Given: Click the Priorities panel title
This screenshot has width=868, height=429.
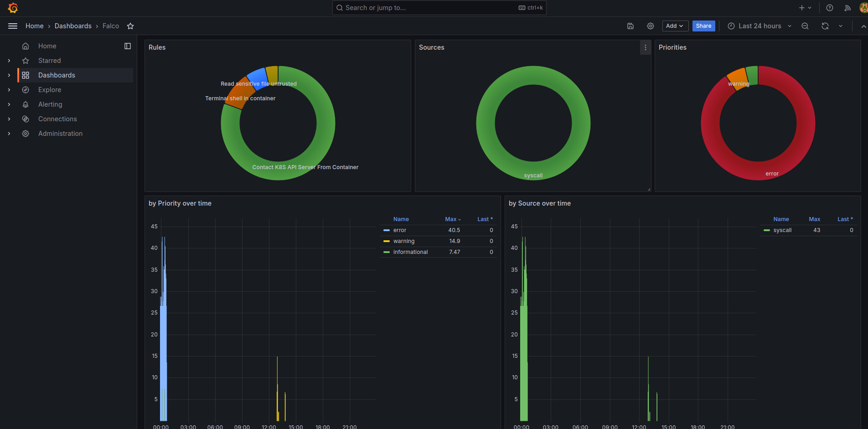Looking at the screenshot, I should coord(672,47).
